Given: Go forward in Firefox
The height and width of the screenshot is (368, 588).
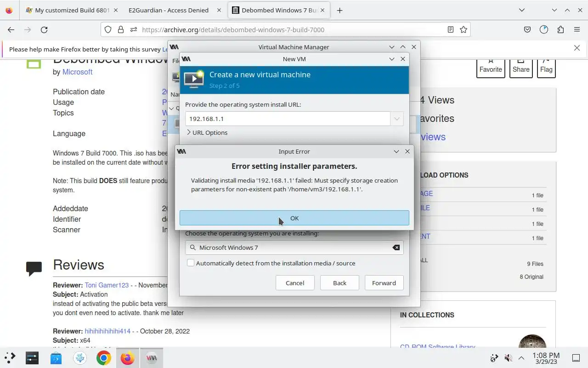Looking at the screenshot, I should click(28, 29).
